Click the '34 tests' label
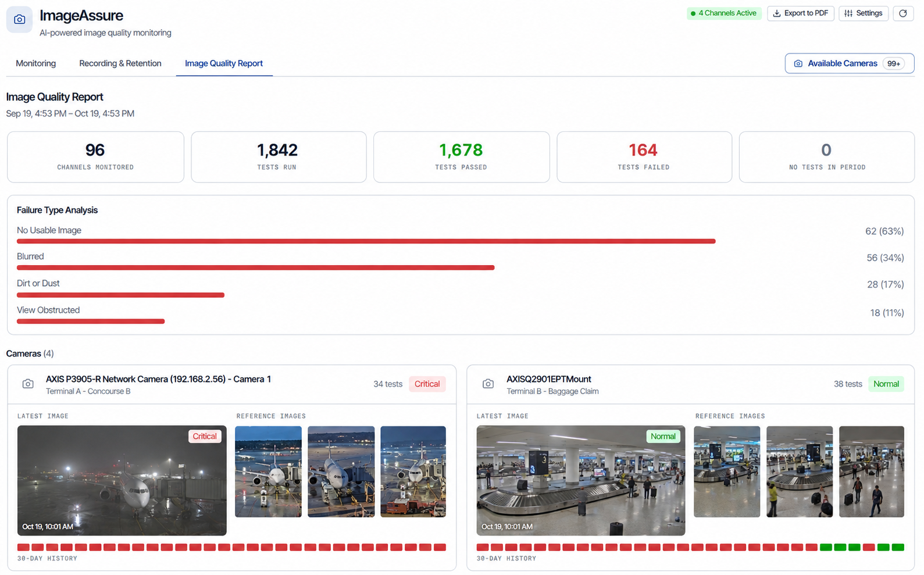Screen dimensions: 924x575 pos(388,384)
